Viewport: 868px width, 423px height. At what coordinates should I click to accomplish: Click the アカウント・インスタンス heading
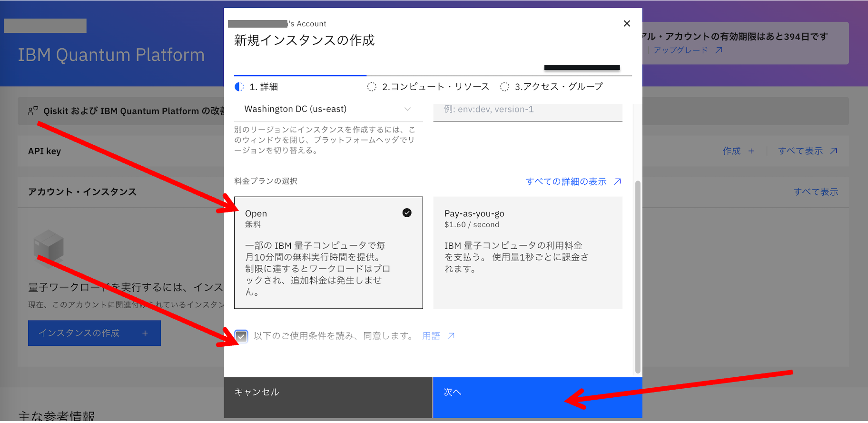click(82, 192)
